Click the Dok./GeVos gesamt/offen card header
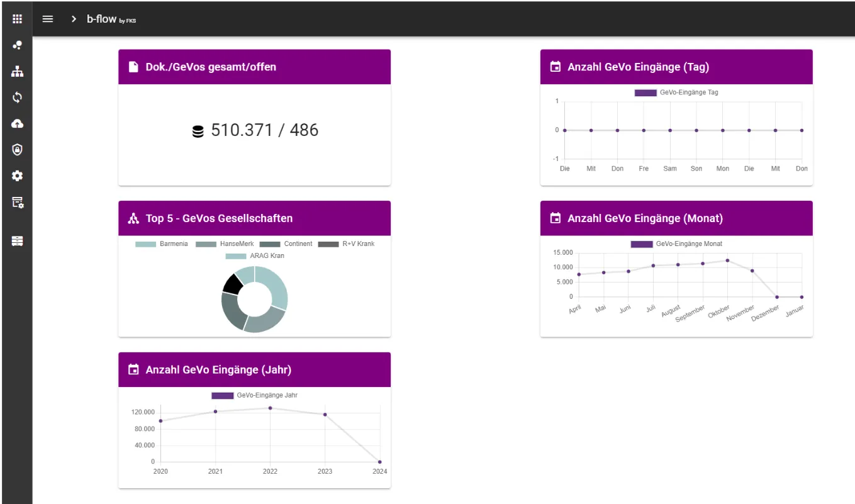 [x=254, y=67]
